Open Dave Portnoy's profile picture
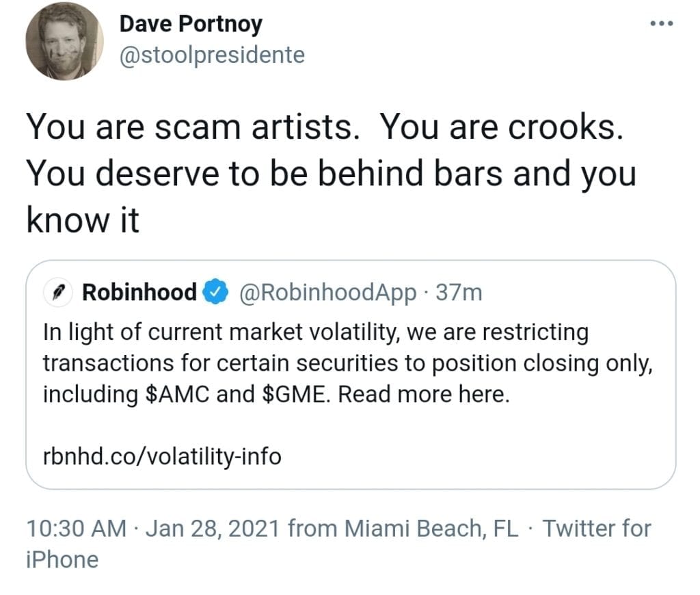This screenshot has height=595, width=700. click(x=64, y=41)
